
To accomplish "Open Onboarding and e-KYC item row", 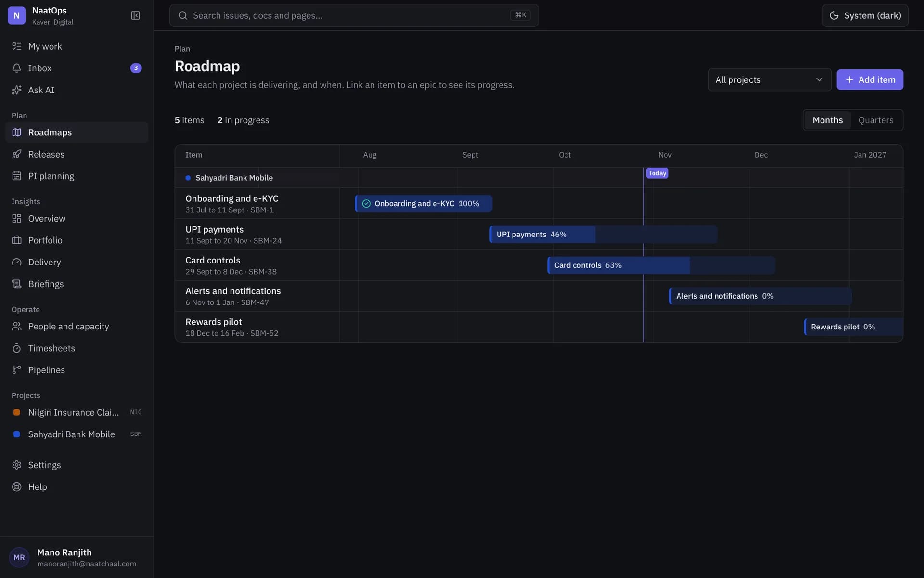I will pos(257,204).
